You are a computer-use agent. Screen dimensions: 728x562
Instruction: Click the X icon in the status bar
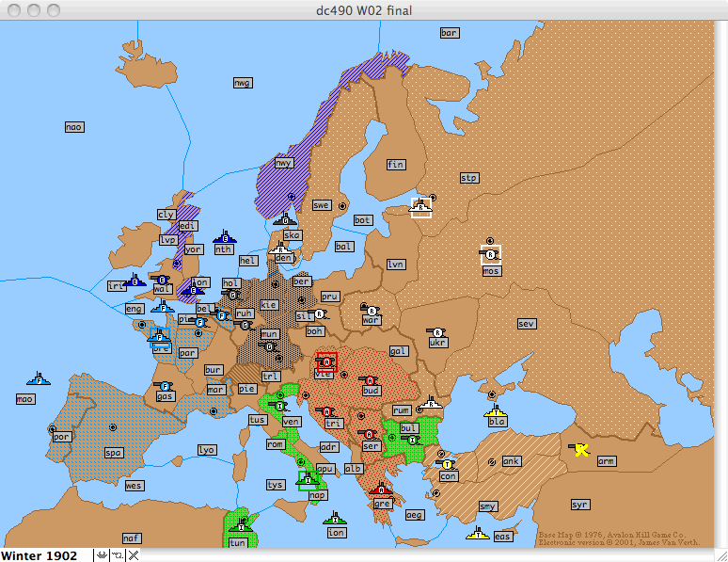[133, 555]
